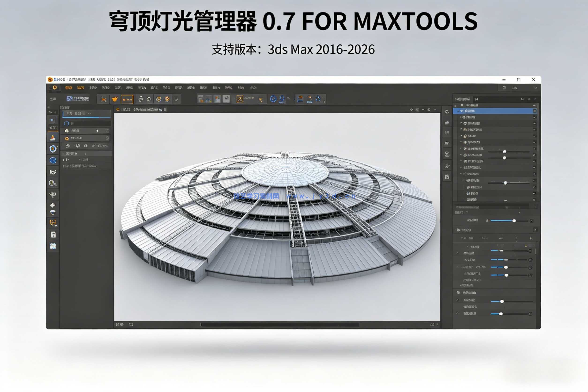Click the stacked layers icon in right icon strip
This screenshot has width=588, height=392.
447,166
